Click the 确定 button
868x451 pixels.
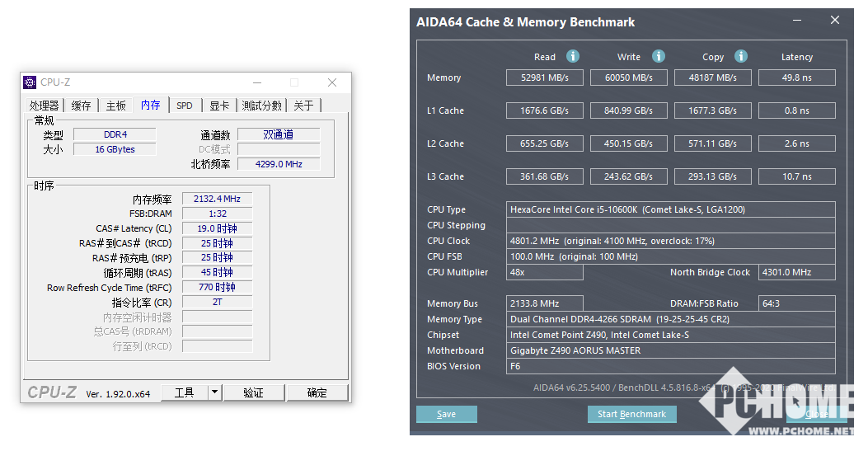pyautogui.click(x=317, y=392)
